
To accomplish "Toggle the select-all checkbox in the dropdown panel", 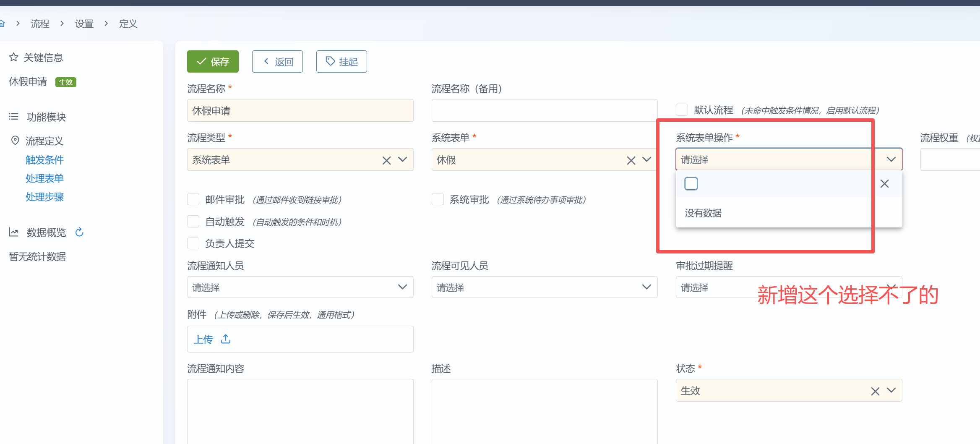I will 691,184.
